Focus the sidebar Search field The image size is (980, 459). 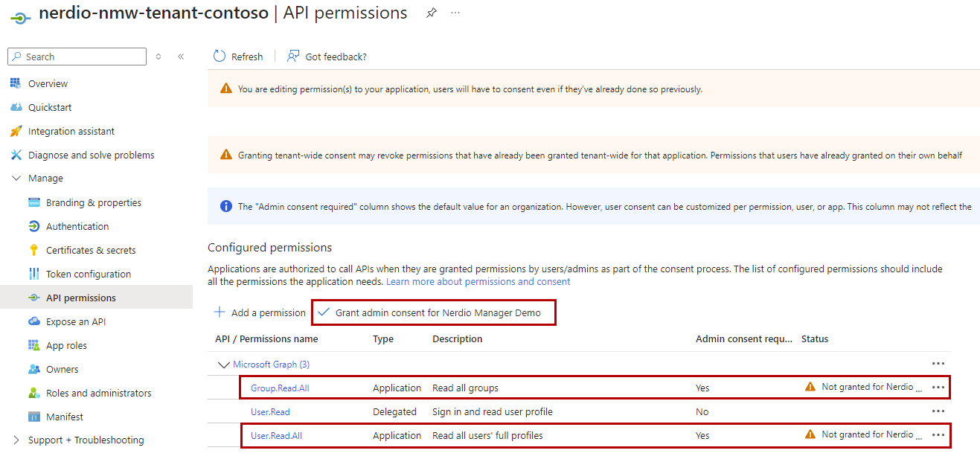[x=77, y=57]
